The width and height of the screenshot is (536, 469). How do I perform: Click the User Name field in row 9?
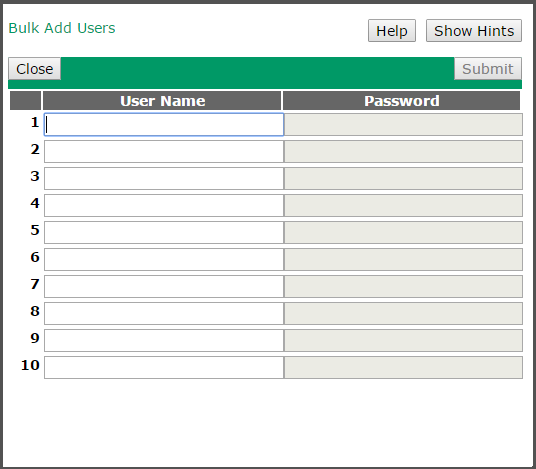(x=164, y=340)
